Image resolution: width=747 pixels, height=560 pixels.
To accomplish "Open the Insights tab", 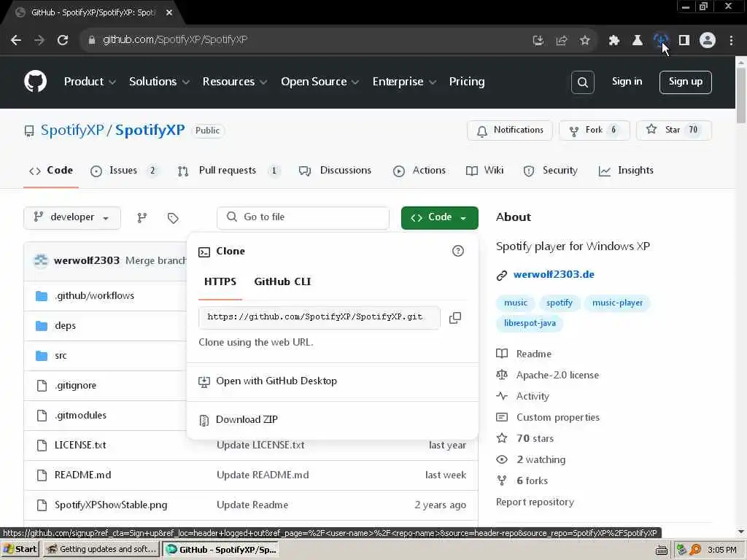I will coord(626,171).
